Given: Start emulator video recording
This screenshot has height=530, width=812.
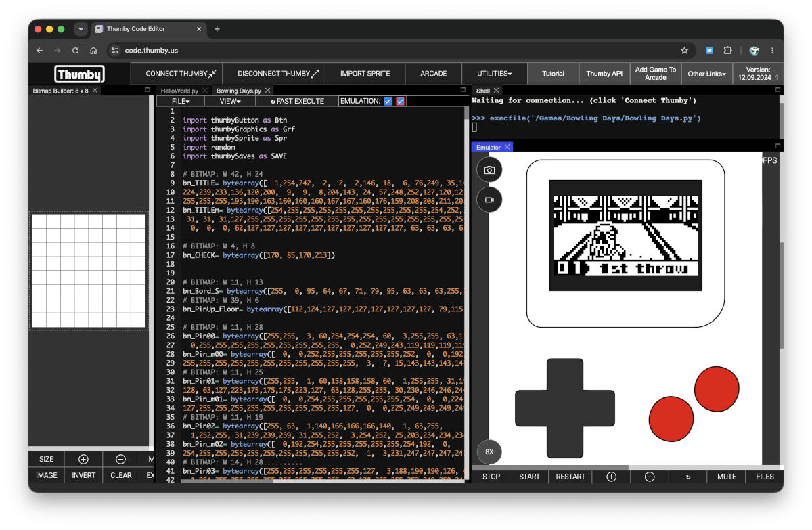Looking at the screenshot, I should 489,200.
